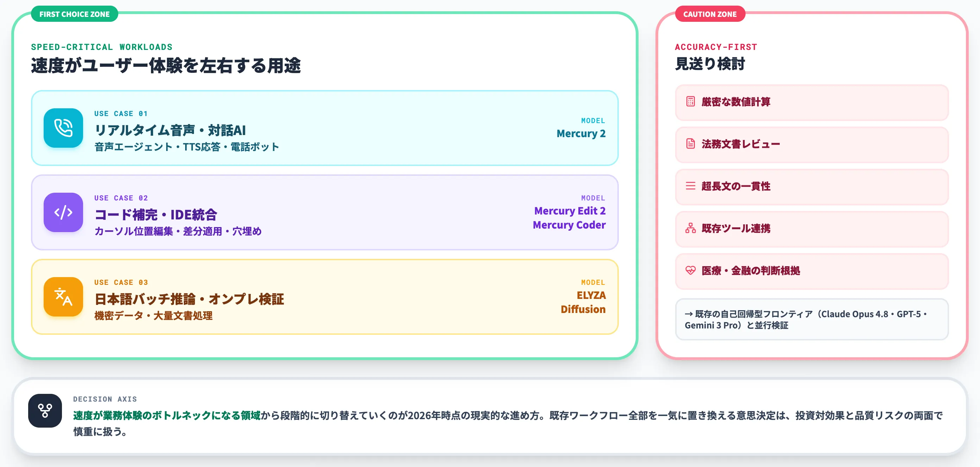The height and width of the screenshot is (467, 980).
Task: Click the dark branch icon in Decision Axis
Action: click(45, 410)
